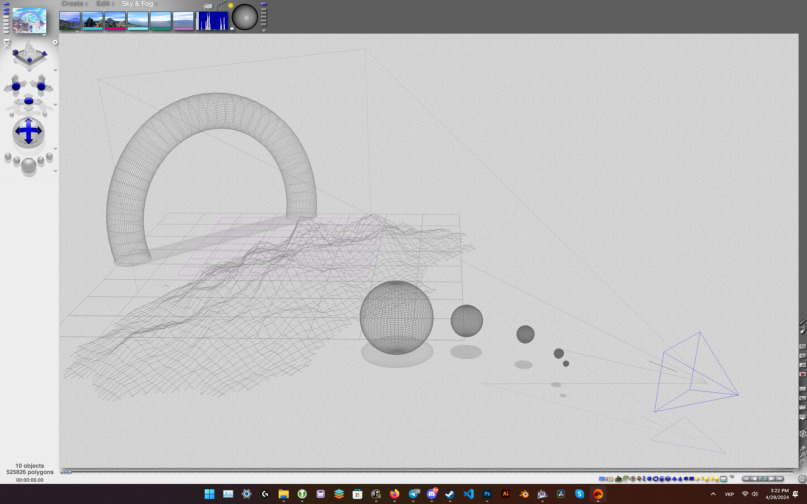Toggle the yellow sun/moon indicator dot
Viewport: 807px width, 504px height.
point(230,6)
